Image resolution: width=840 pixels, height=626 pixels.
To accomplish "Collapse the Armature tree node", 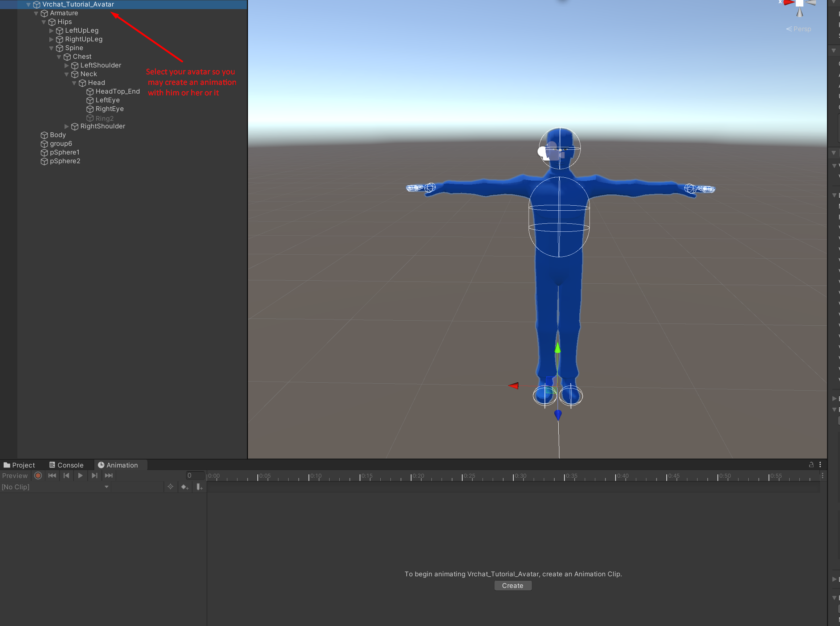I will pos(36,13).
